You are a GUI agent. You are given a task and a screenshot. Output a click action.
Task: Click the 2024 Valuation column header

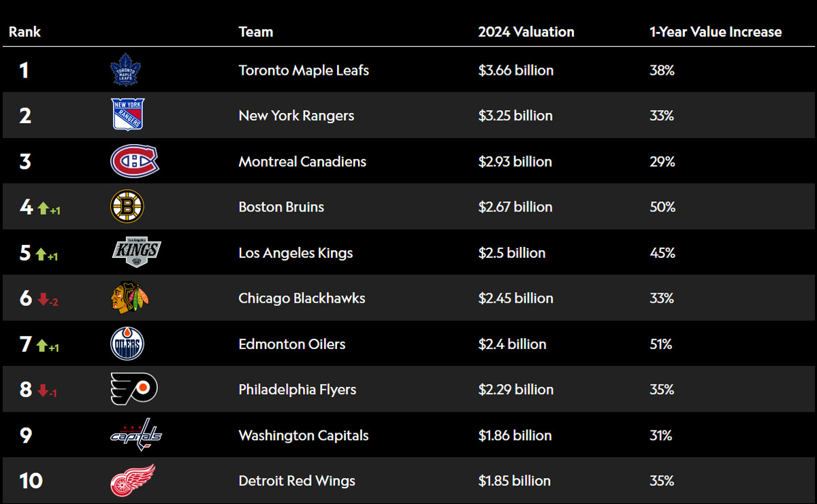526,32
